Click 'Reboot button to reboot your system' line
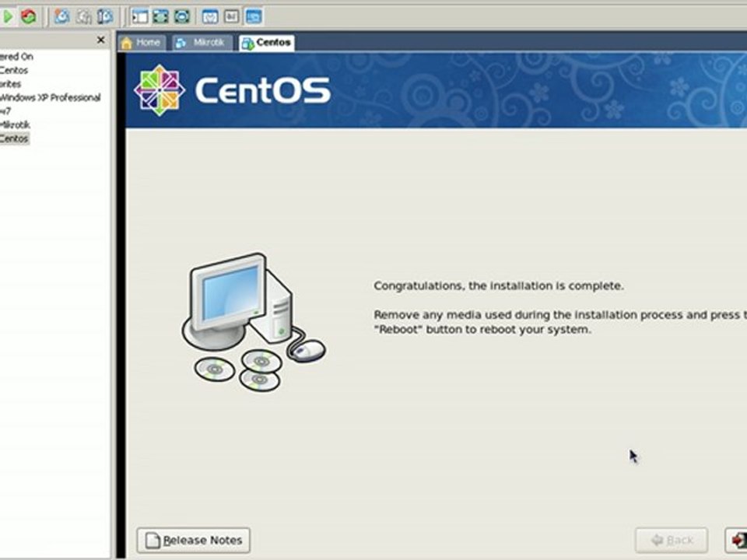This screenshot has width=747, height=560. click(482, 330)
